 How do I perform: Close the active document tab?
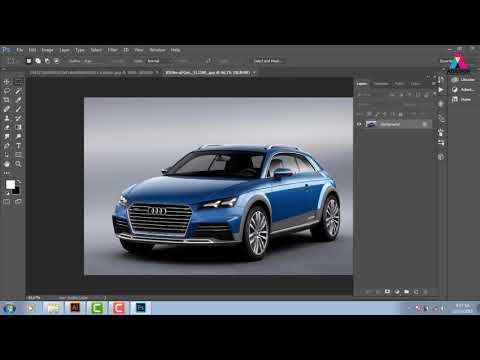[254, 72]
